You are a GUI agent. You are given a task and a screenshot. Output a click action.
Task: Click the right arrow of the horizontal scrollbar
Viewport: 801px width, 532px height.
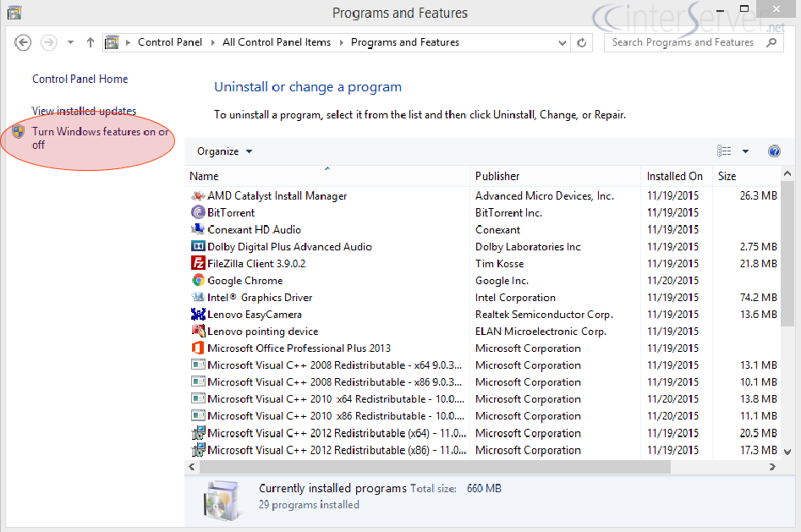click(x=772, y=467)
